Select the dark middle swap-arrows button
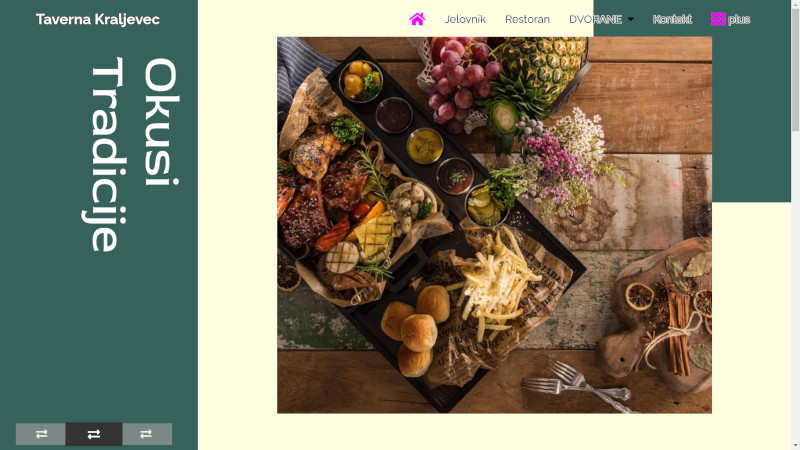800x450 pixels. click(94, 434)
